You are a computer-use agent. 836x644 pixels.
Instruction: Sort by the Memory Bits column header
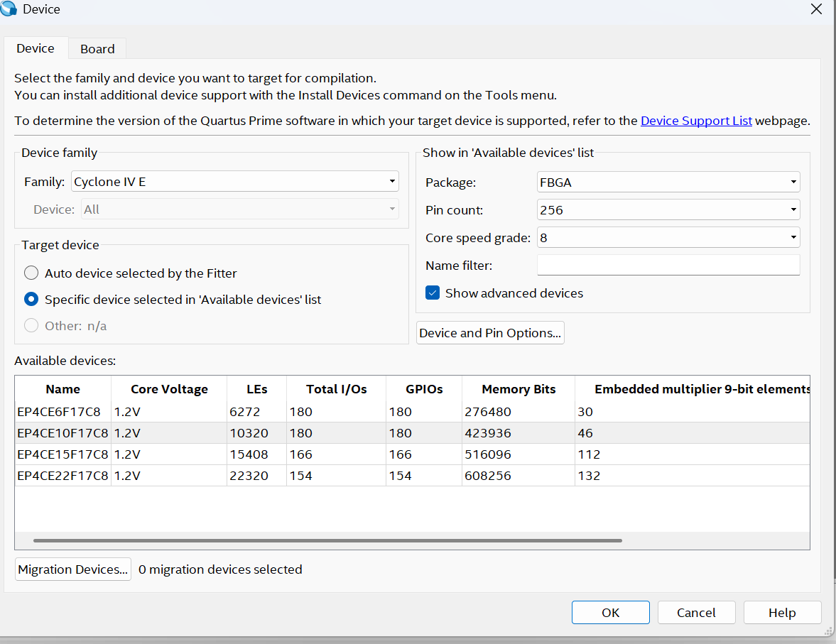[x=519, y=389]
